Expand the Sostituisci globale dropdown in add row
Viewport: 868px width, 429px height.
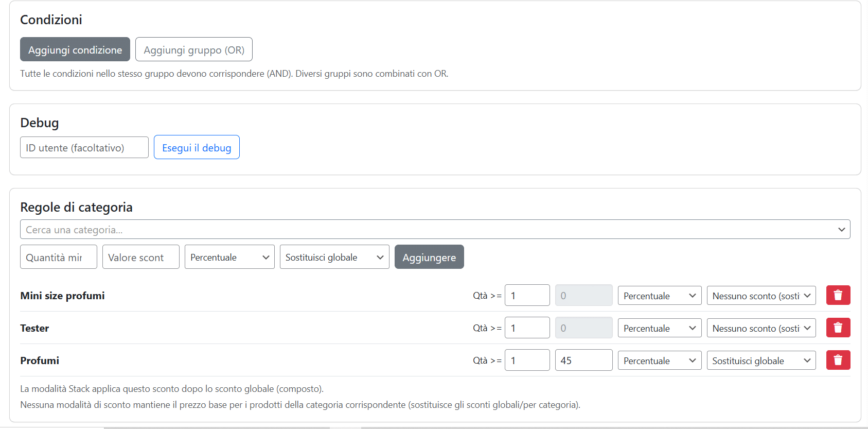click(x=334, y=257)
